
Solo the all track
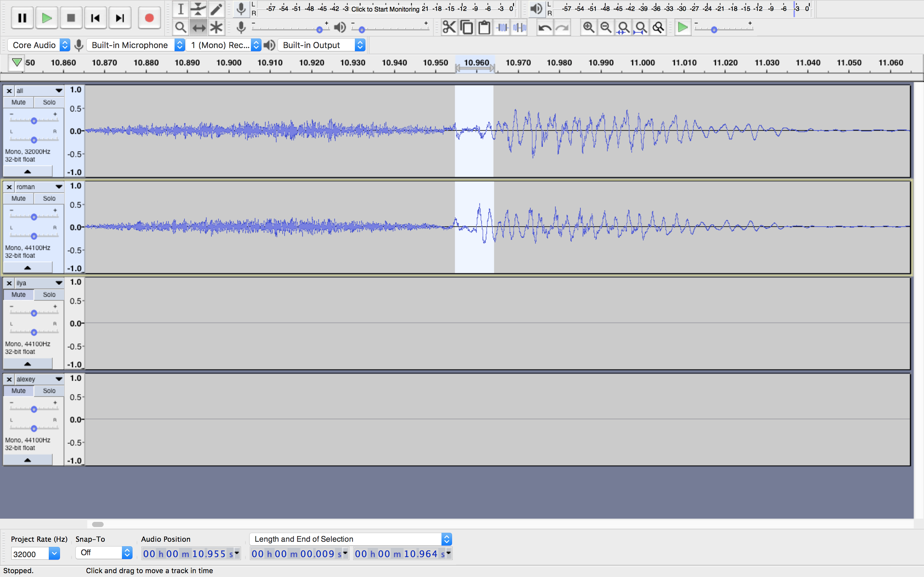tap(49, 102)
